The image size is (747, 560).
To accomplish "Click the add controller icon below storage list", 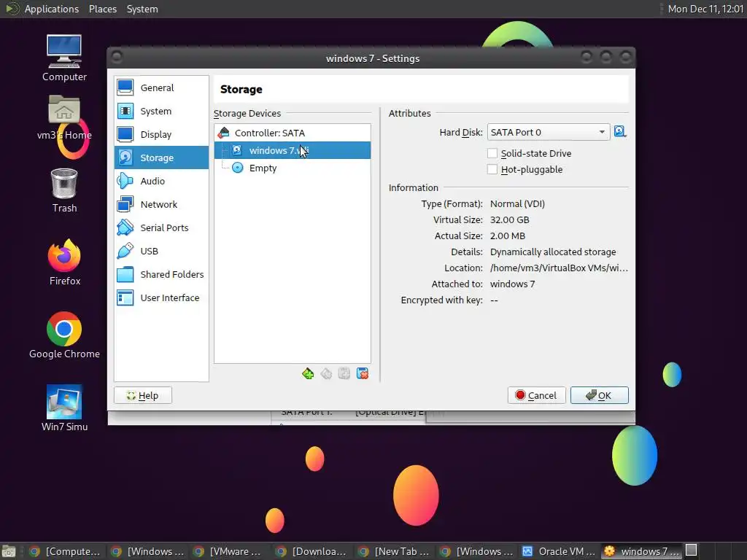I will (x=308, y=374).
